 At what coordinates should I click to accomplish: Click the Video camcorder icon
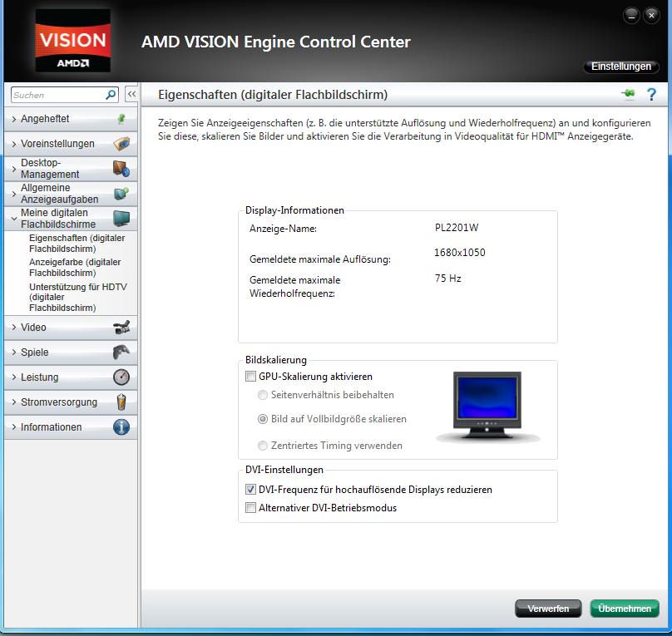(121, 328)
